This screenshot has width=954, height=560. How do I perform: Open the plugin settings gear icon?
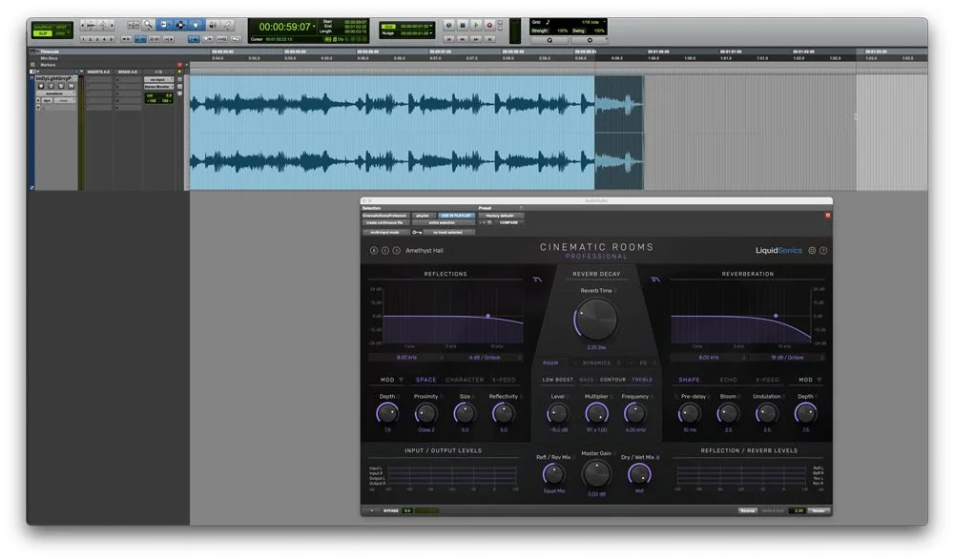812,250
